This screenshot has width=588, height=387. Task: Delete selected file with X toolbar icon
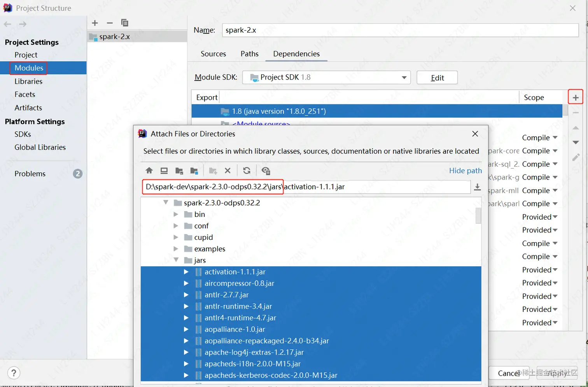228,171
